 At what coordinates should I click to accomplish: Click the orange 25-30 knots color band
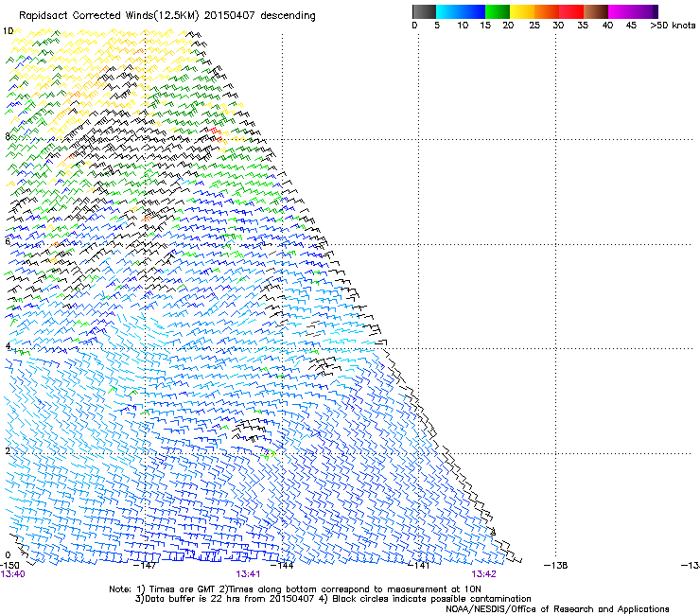tap(547, 11)
